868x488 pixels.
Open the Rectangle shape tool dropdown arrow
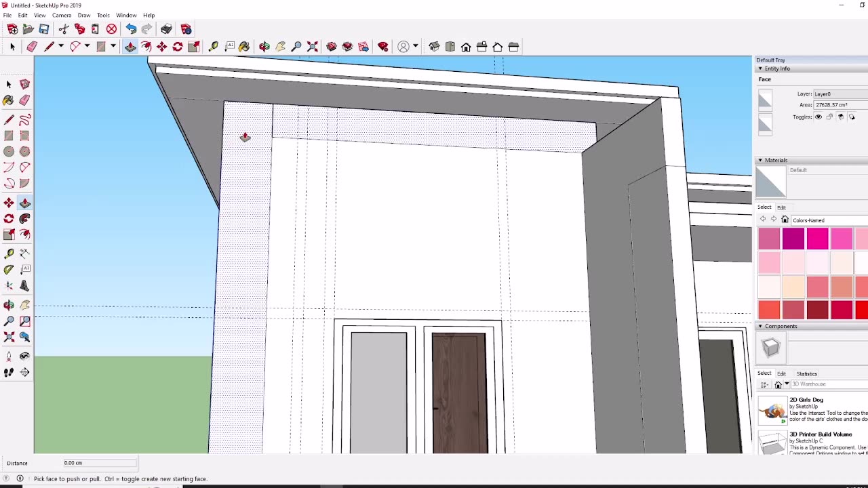point(113,47)
